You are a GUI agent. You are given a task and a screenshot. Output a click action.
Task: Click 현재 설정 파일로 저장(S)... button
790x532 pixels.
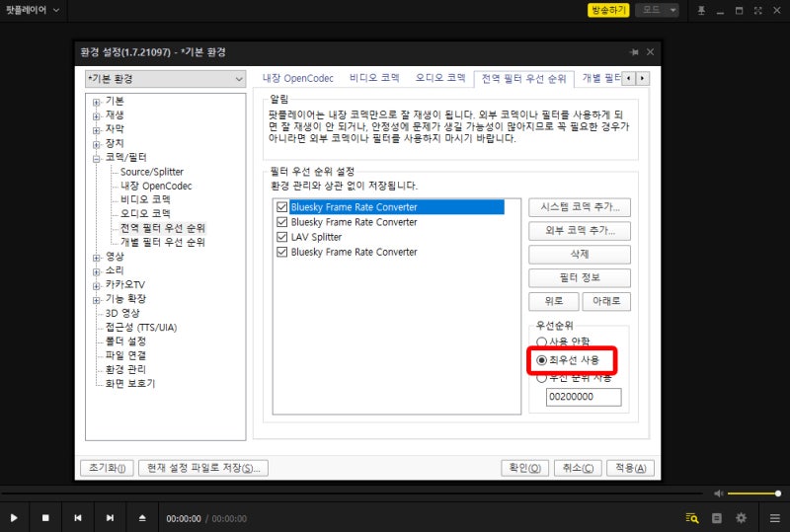(x=203, y=468)
